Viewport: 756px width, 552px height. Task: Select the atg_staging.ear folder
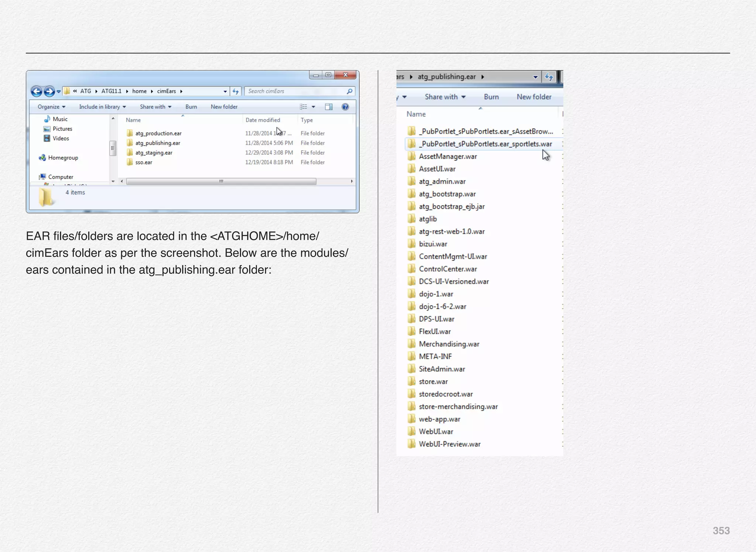point(150,152)
